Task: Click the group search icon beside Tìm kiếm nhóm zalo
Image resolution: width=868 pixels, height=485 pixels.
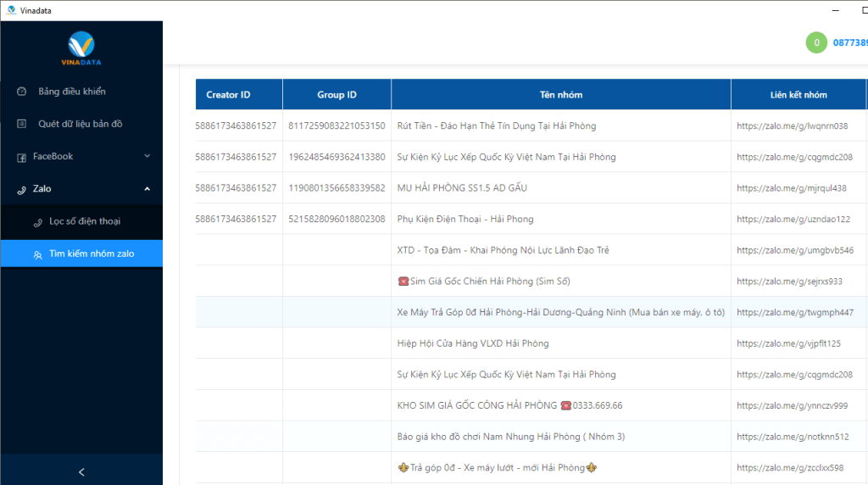Action: (x=37, y=254)
